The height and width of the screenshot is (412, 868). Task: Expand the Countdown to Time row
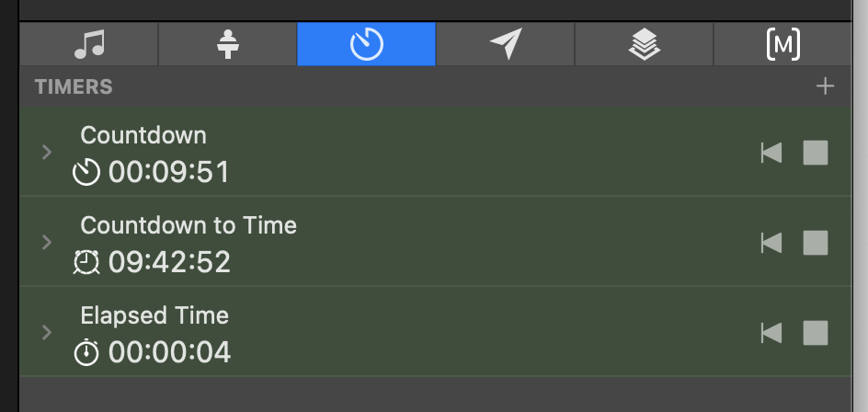click(47, 243)
